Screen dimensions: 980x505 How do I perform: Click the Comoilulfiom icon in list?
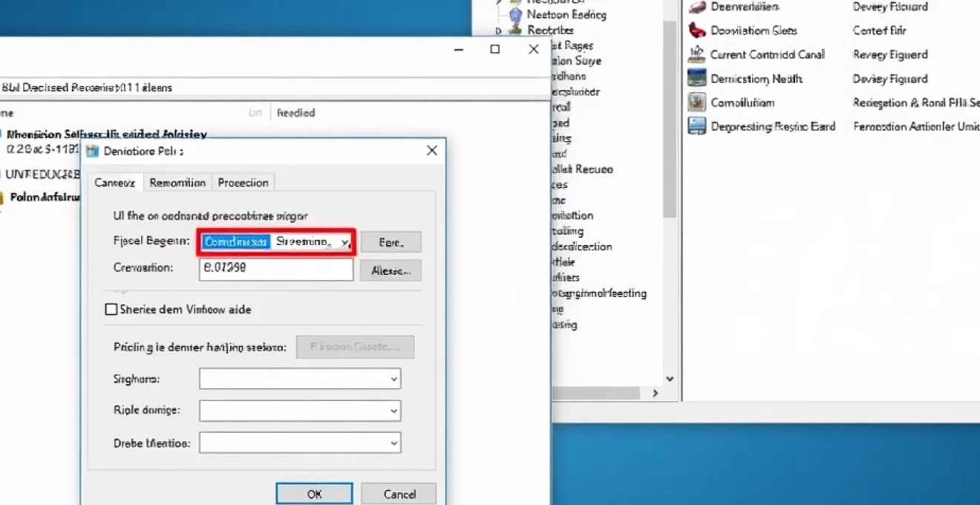696,102
